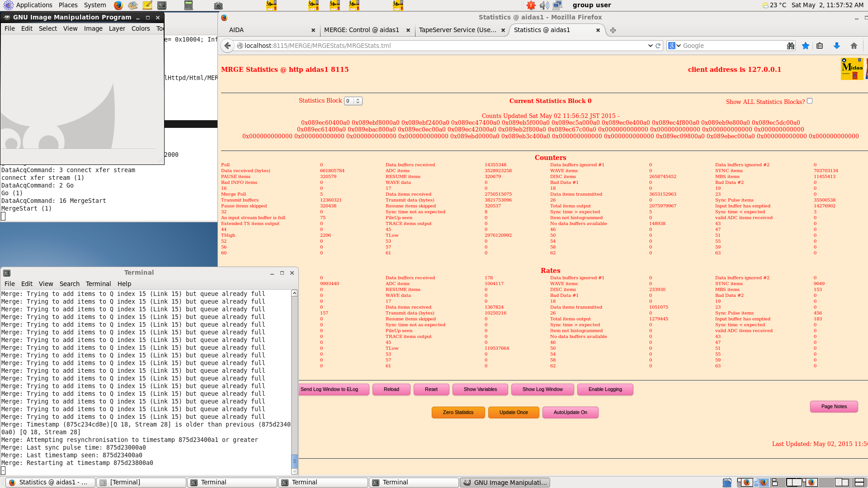This screenshot has height=488, width=868.
Task: Switch to the TapeServer Service tab
Action: [x=457, y=30]
